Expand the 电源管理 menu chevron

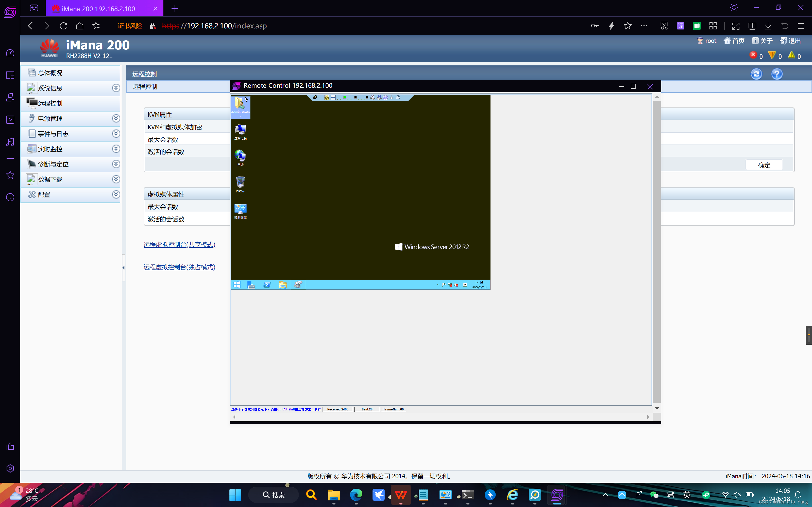[x=116, y=118]
